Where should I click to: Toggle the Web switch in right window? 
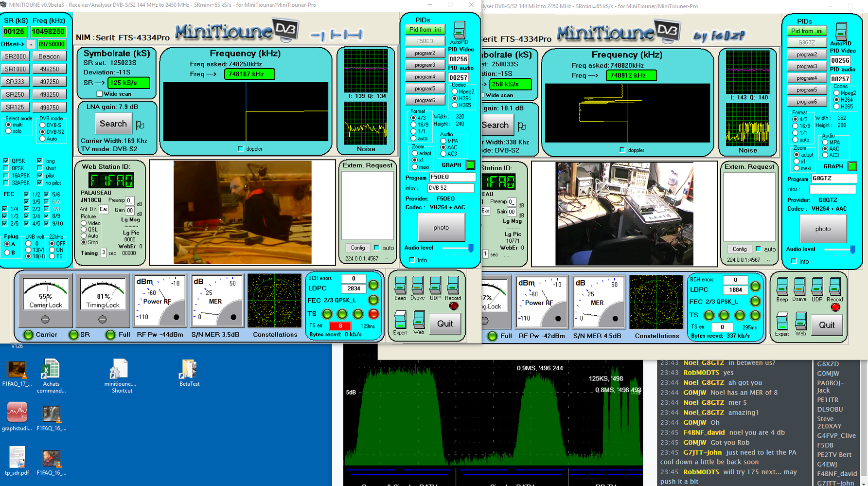click(x=800, y=322)
